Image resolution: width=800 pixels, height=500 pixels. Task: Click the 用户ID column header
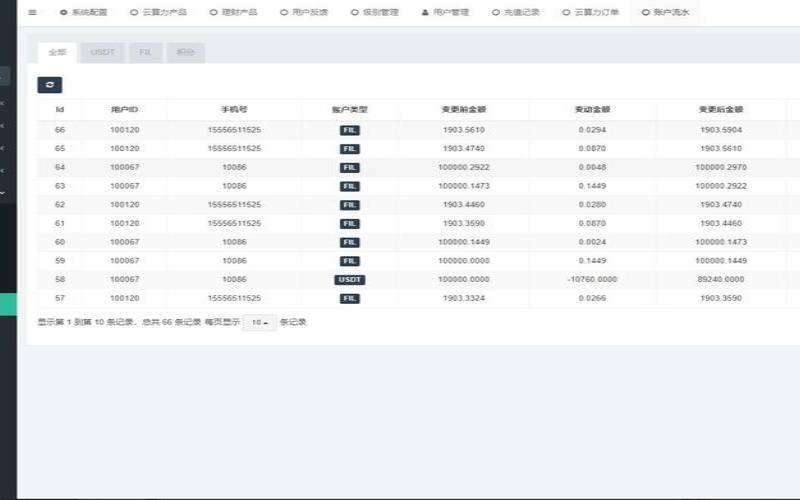pos(124,109)
